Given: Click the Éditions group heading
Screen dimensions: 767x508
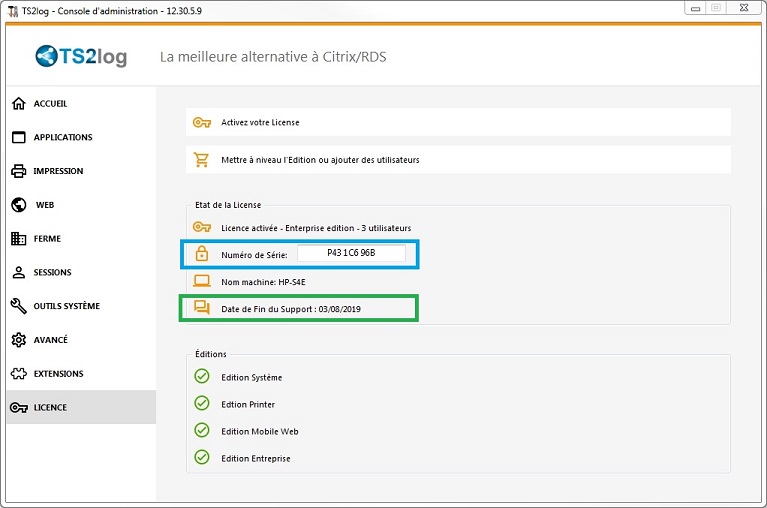Looking at the screenshot, I should 211,354.
